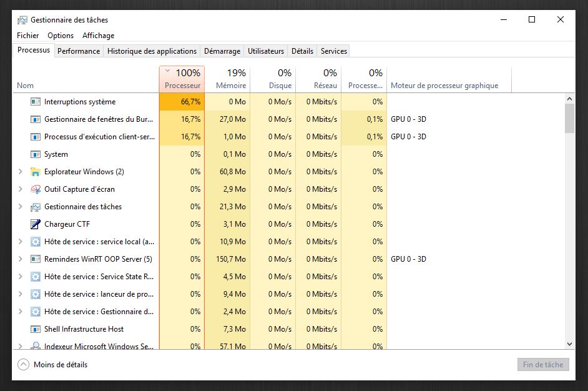The width and height of the screenshot is (588, 391).
Task: Click the Processus d'exécution client-serveur icon
Action: [35, 137]
